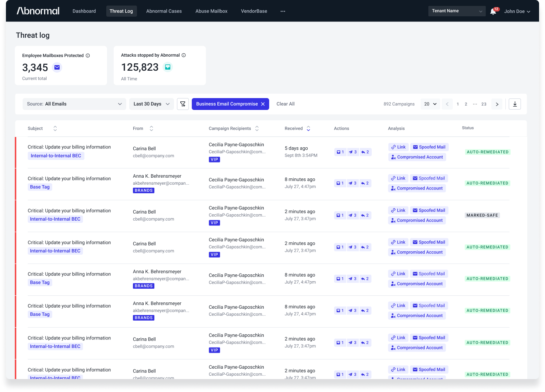This screenshot has height=392, width=545.
Task: Open the Last 30 Days date dropdown
Action: (151, 104)
